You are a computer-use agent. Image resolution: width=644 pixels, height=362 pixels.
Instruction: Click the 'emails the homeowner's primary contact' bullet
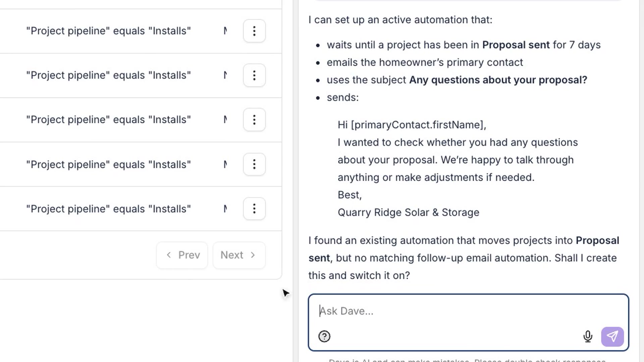click(425, 62)
